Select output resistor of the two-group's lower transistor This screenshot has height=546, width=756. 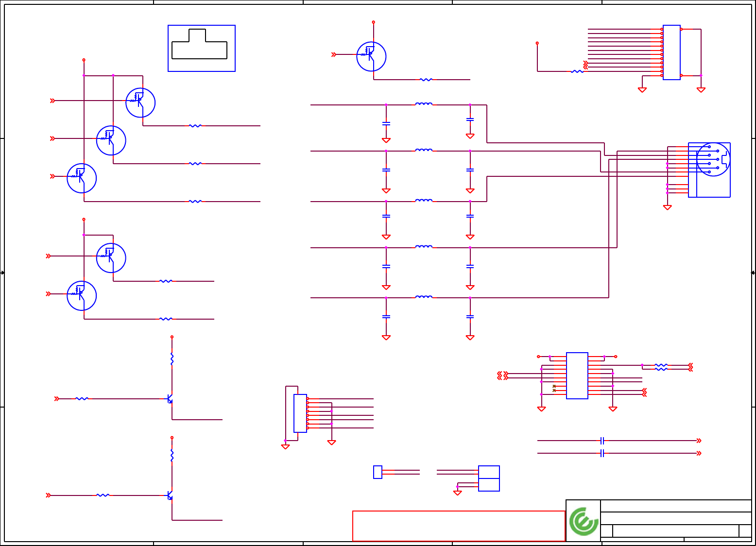pos(166,319)
